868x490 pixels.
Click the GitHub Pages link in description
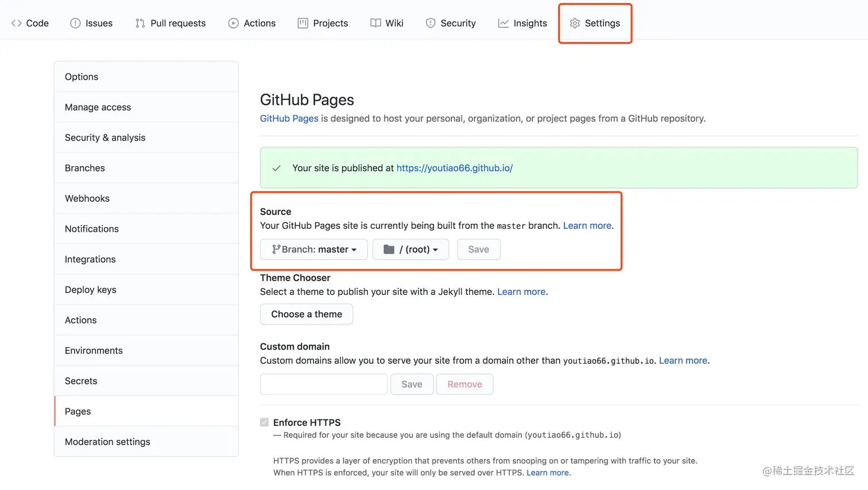289,118
